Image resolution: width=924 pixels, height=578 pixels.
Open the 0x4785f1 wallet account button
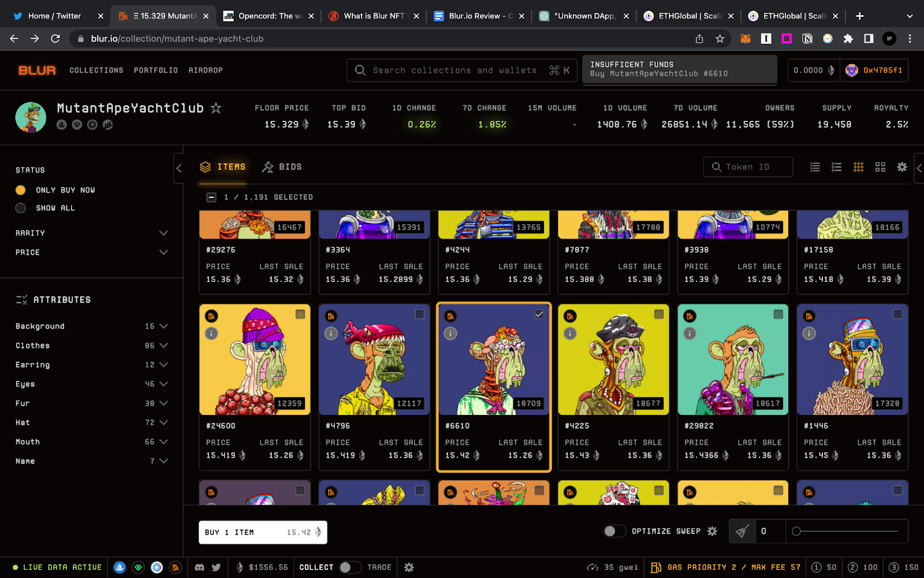click(874, 71)
